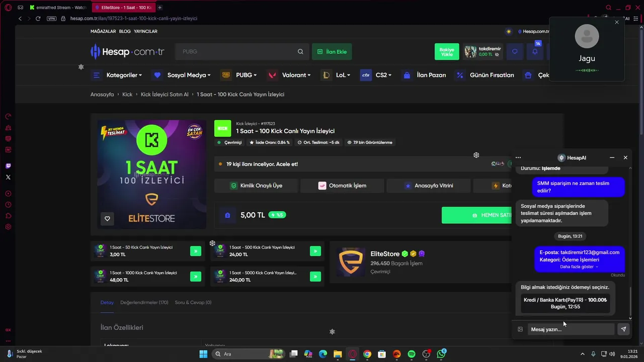Click the Kick breadcrumb link
The image size is (644, 362).
[127, 95]
